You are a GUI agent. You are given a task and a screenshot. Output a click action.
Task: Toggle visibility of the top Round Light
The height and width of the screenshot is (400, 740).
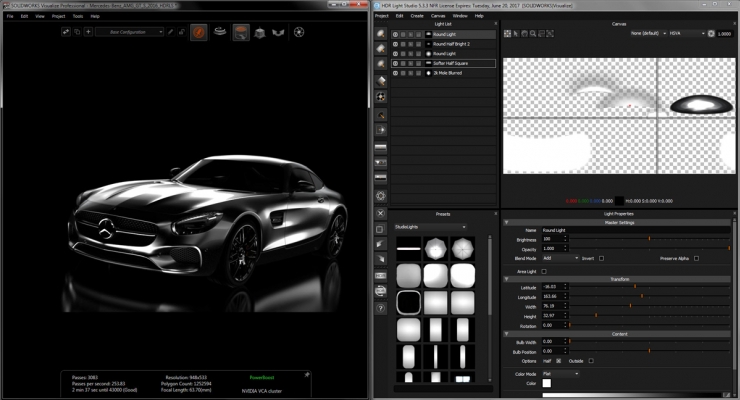click(395, 34)
